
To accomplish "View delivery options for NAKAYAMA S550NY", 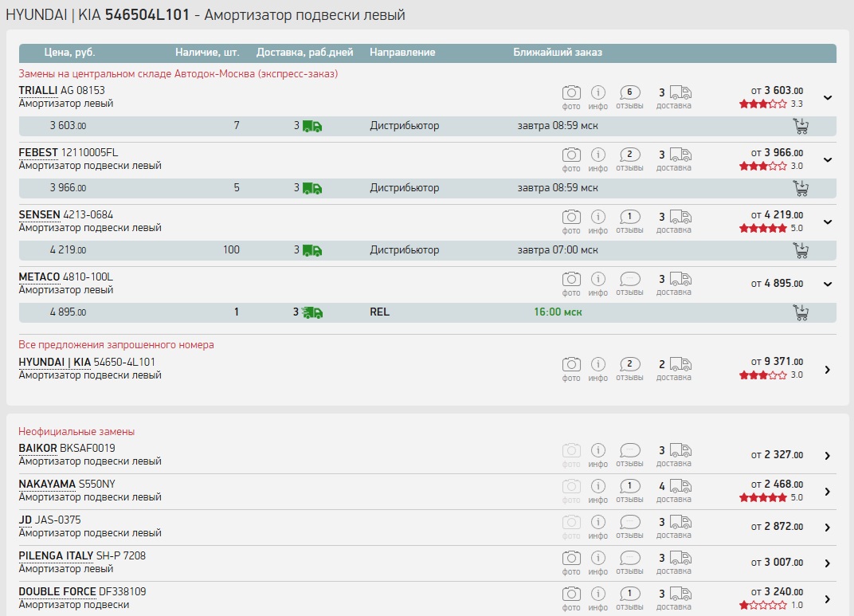I will (674, 491).
